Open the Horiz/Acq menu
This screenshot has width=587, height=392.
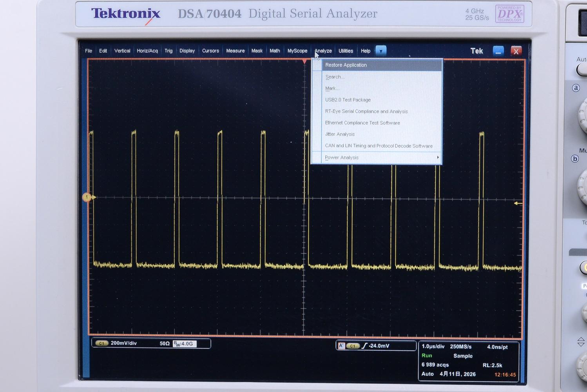(x=147, y=51)
